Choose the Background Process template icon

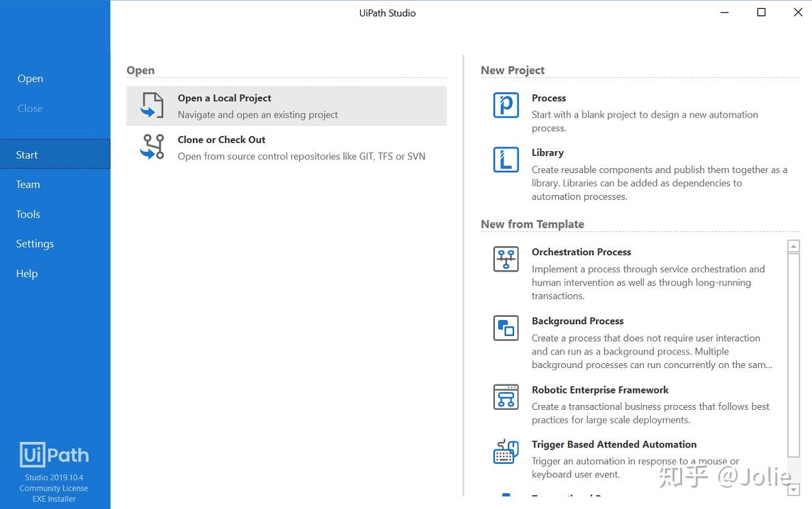tap(506, 328)
